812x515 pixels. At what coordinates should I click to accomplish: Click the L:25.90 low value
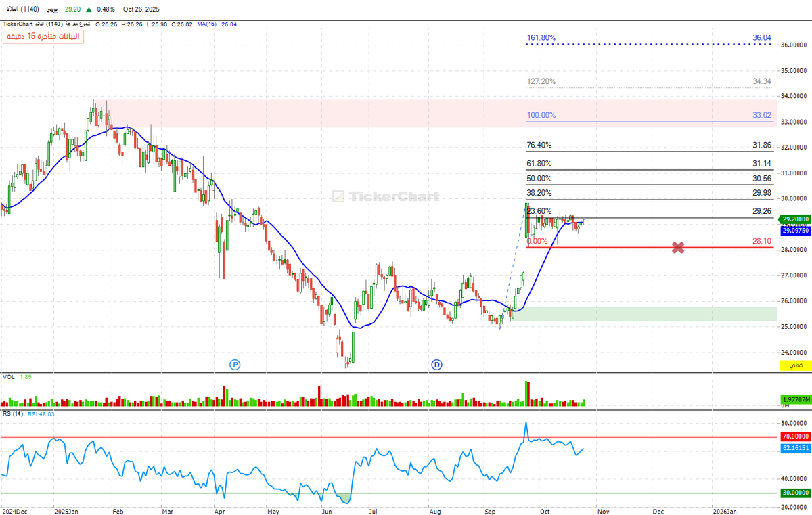pos(157,24)
